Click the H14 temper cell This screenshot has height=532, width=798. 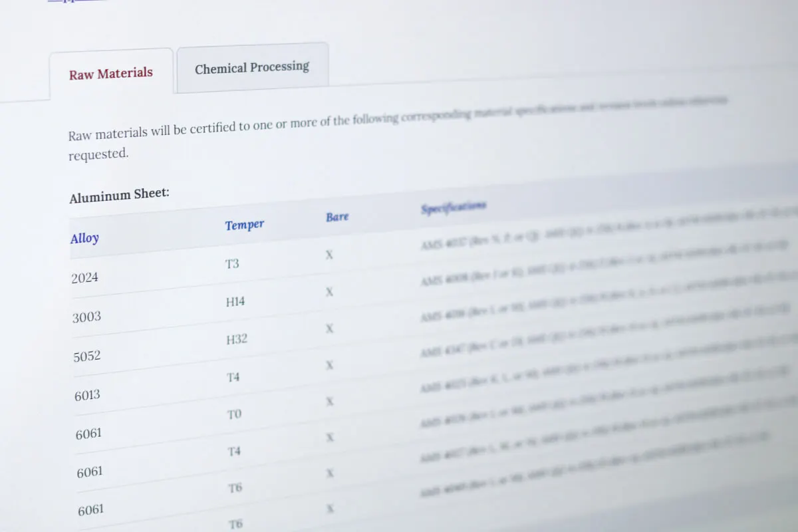[x=235, y=302]
